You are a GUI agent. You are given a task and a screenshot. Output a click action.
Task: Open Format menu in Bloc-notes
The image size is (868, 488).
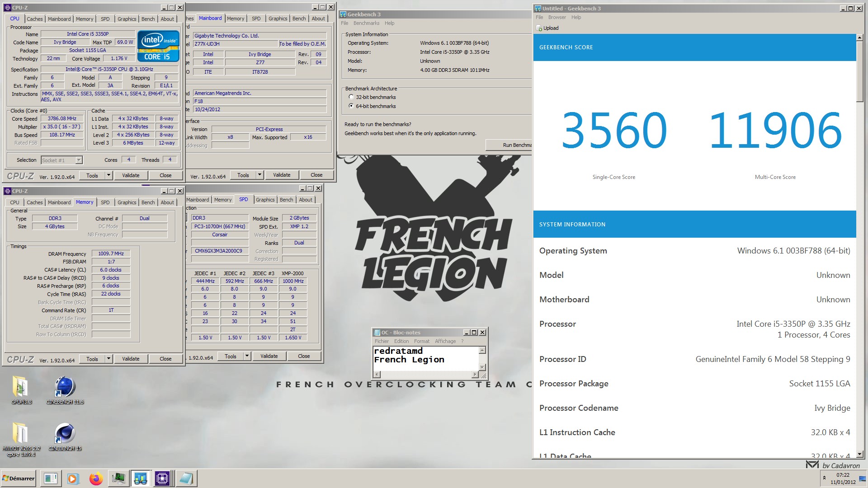[422, 341]
